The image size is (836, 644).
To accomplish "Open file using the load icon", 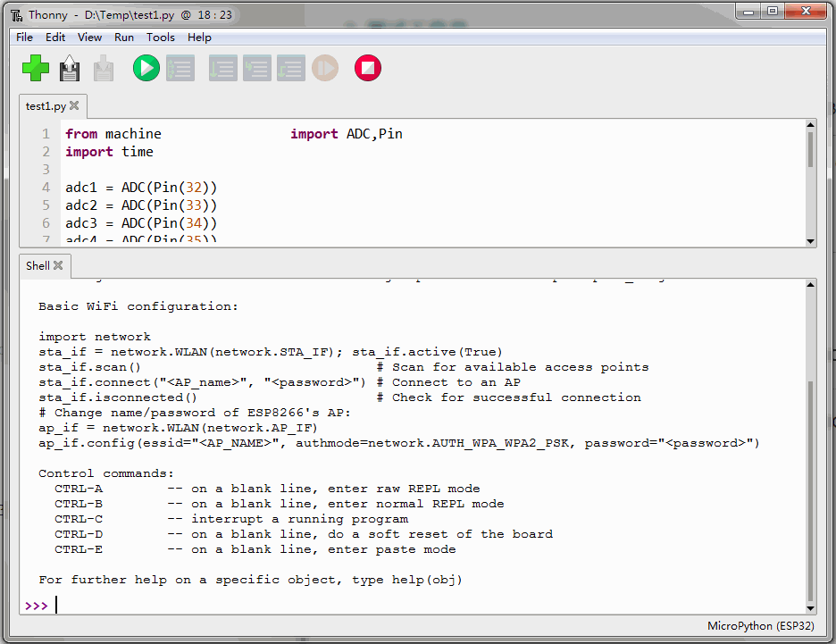I will point(70,68).
